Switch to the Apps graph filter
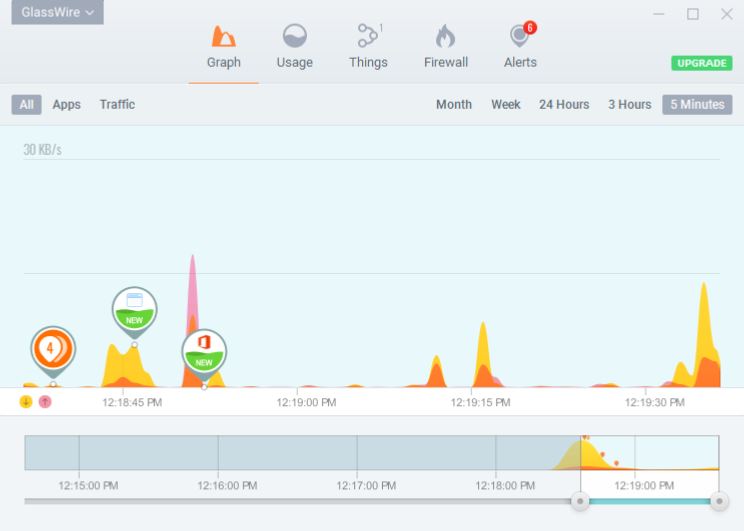The height and width of the screenshot is (531, 744). tap(66, 105)
